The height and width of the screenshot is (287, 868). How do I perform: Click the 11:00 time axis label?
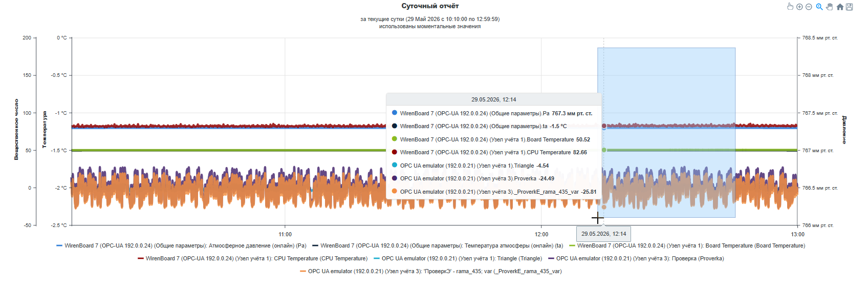285,234
